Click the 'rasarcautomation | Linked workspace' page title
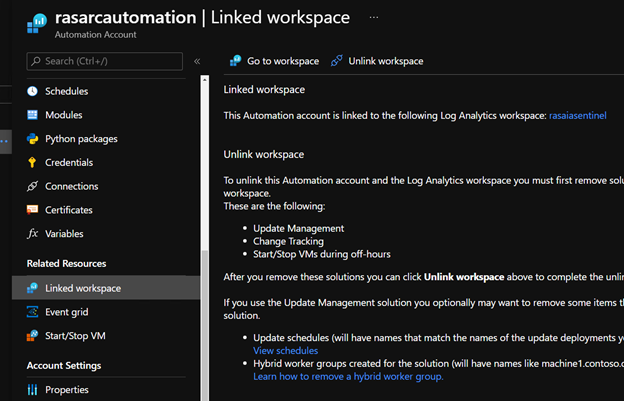 point(202,18)
